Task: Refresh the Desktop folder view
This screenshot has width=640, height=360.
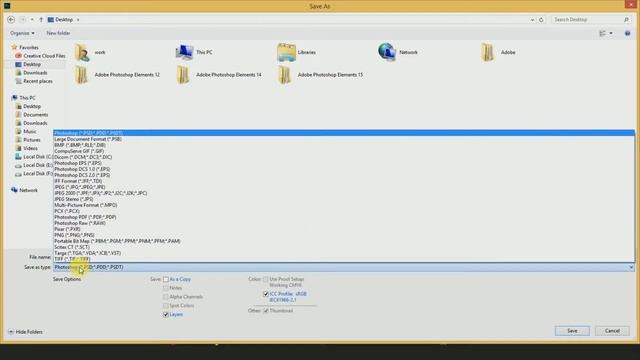Action: (x=541, y=20)
